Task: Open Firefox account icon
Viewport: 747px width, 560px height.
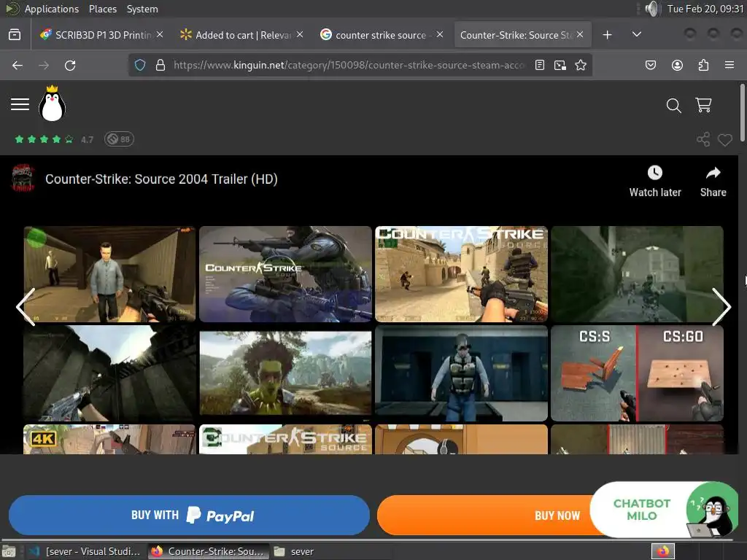Action: tap(677, 65)
